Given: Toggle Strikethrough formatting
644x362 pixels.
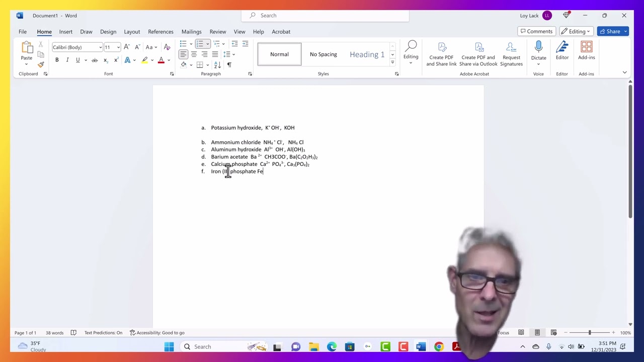Looking at the screenshot, I should (x=94, y=60).
